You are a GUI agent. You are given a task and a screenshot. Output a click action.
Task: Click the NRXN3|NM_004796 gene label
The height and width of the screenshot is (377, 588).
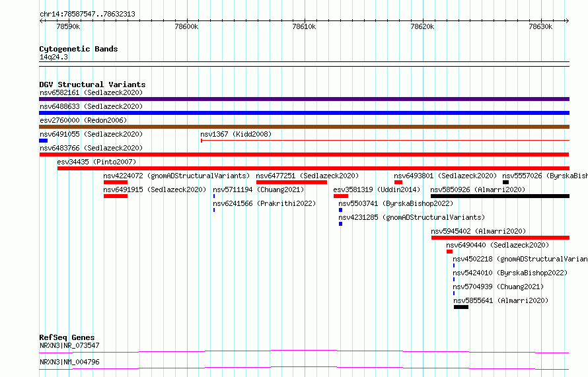pos(69,362)
